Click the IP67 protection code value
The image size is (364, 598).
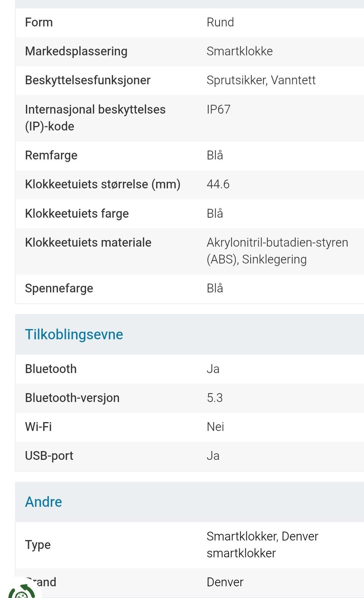tap(218, 110)
